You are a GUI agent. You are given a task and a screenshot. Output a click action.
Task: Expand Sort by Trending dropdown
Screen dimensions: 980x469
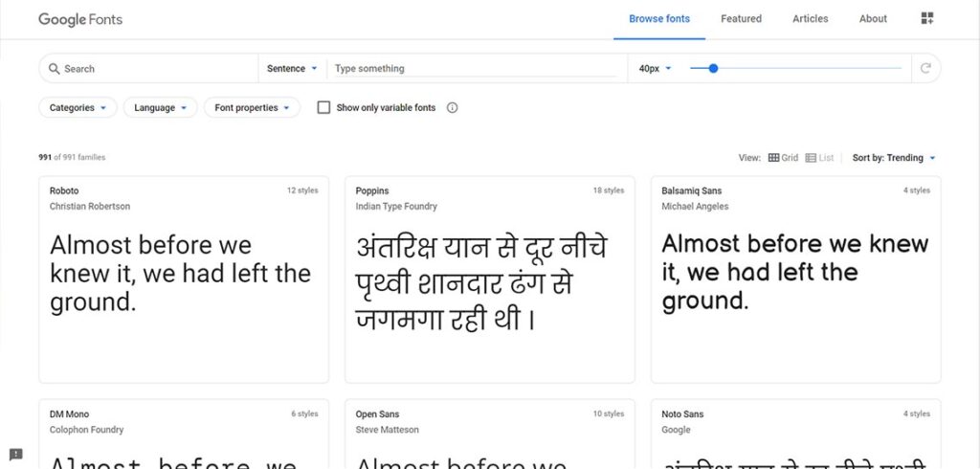tap(894, 158)
